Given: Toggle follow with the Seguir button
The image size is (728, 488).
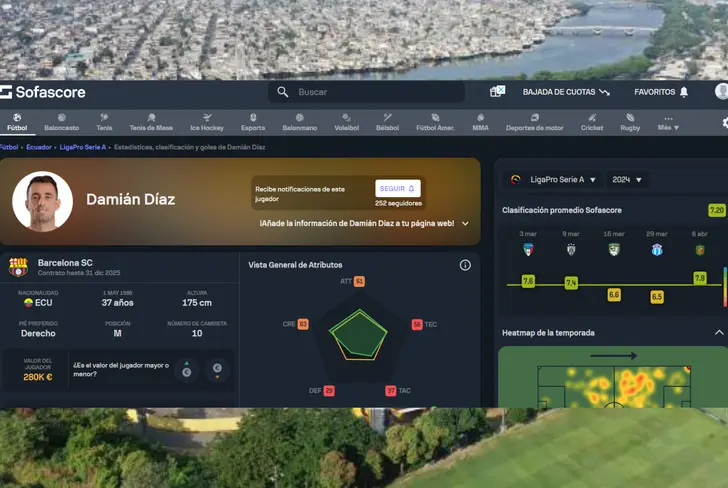Looking at the screenshot, I should click(398, 188).
